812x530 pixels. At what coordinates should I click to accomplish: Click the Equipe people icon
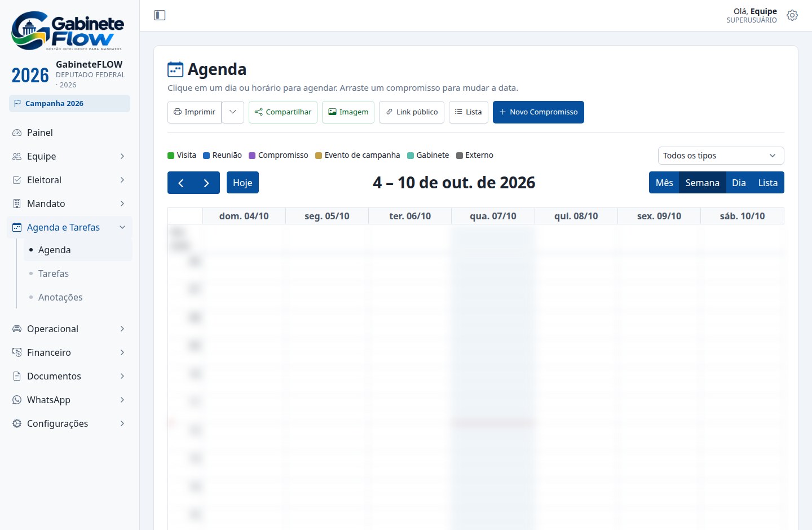(x=17, y=156)
